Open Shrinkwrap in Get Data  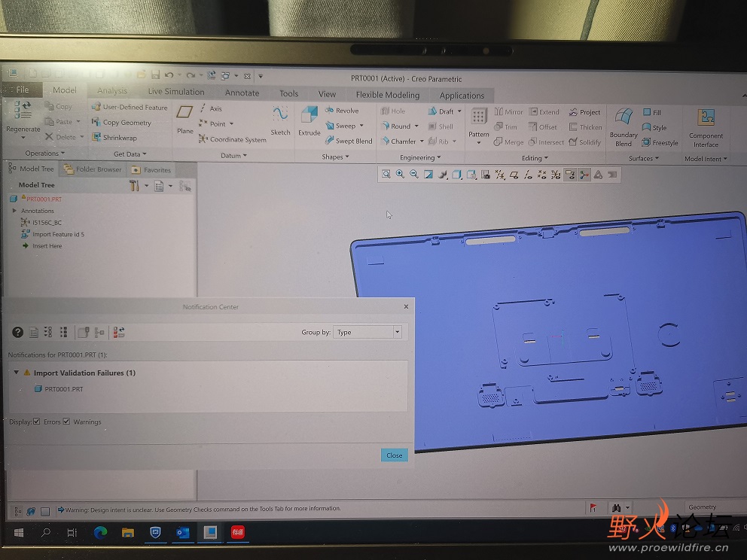click(x=114, y=137)
